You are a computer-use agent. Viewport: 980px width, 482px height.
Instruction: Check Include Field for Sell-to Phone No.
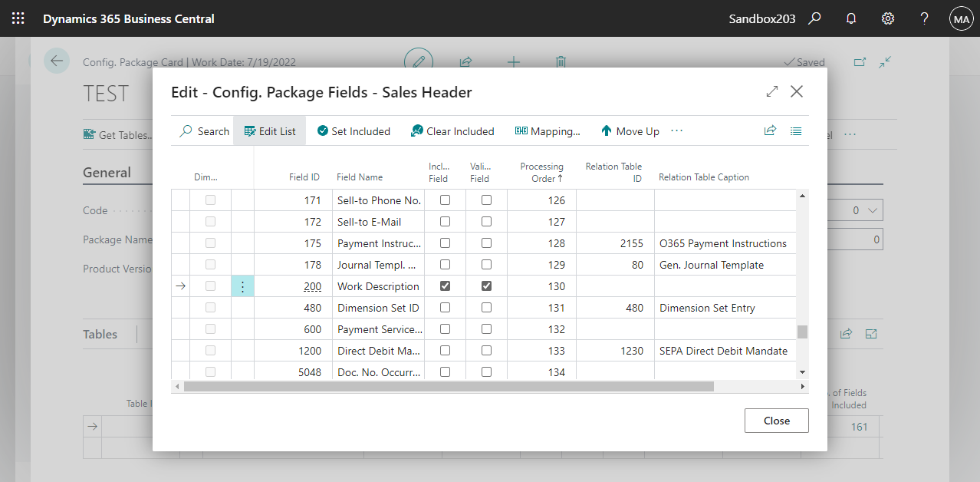click(445, 200)
